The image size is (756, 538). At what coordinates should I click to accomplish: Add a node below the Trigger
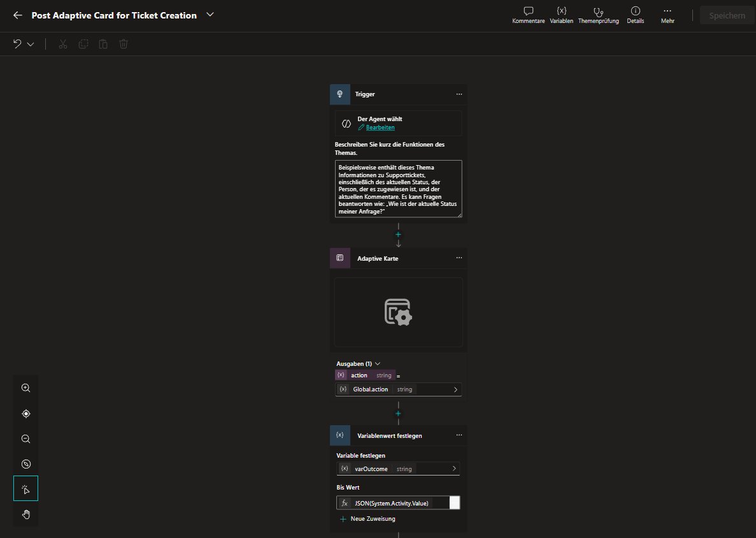398,235
